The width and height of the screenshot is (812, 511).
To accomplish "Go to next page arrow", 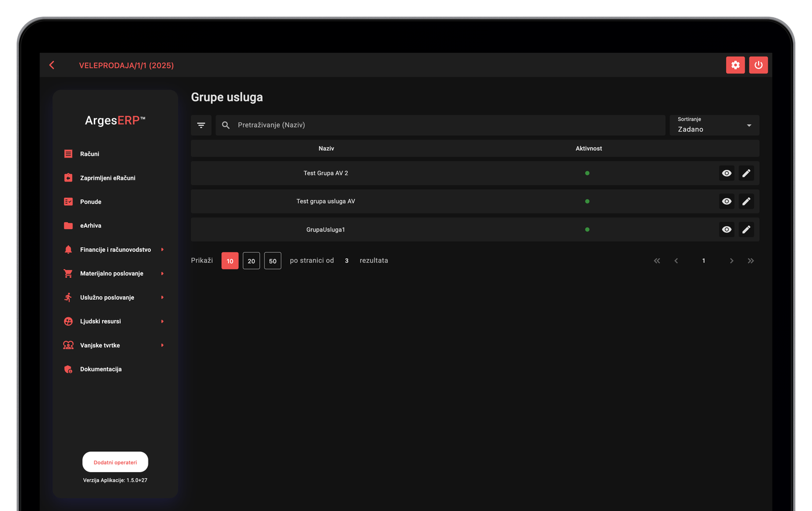I will 731,261.
